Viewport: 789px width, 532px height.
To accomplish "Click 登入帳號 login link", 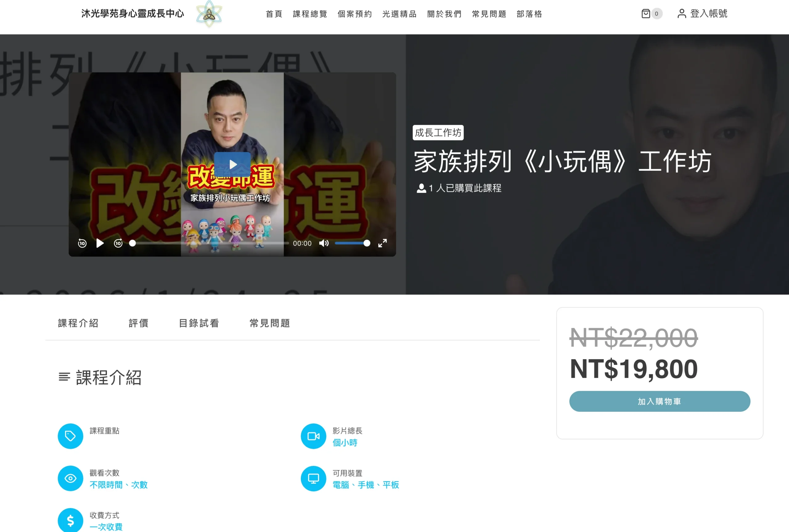I will coord(709,14).
